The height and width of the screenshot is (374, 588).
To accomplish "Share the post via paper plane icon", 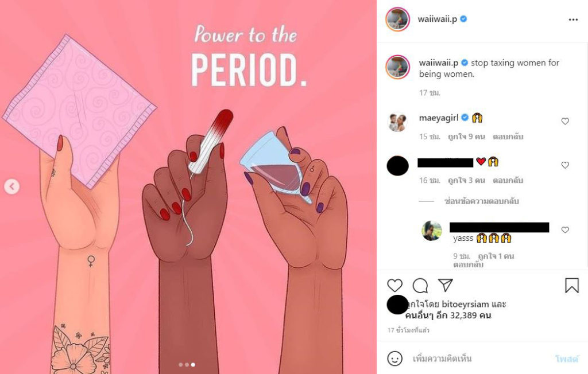I will pyautogui.click(x=446, y=285).
